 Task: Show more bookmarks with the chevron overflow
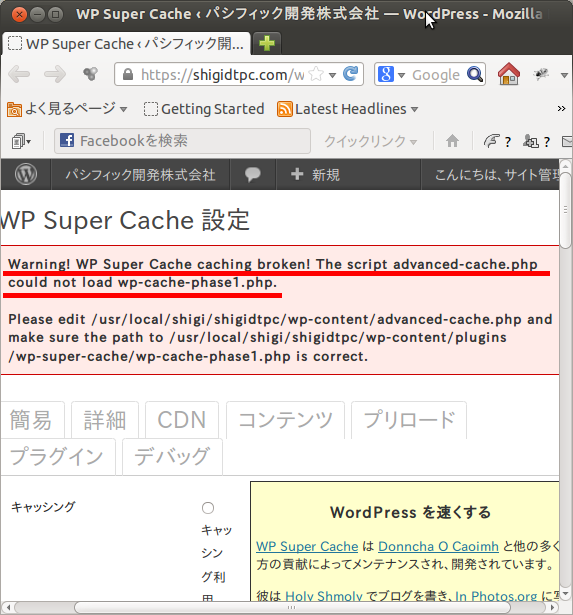(561, 109)
